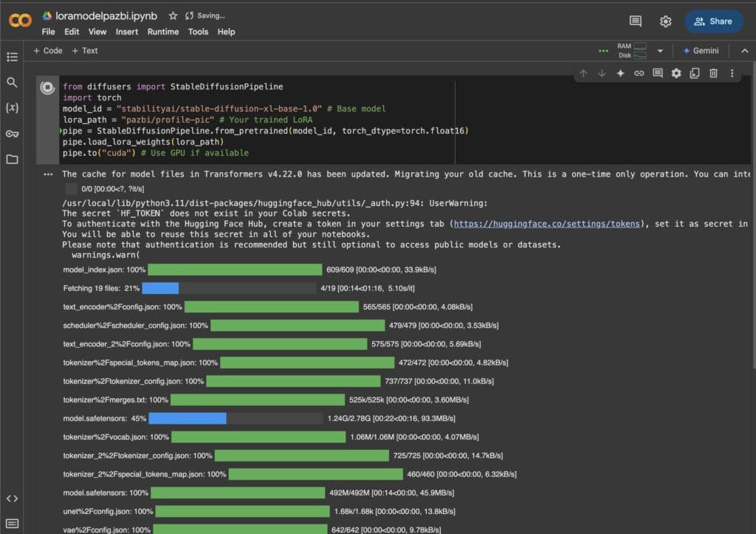
Task: Open the table of contents sidebar
Action: (12, 57)
